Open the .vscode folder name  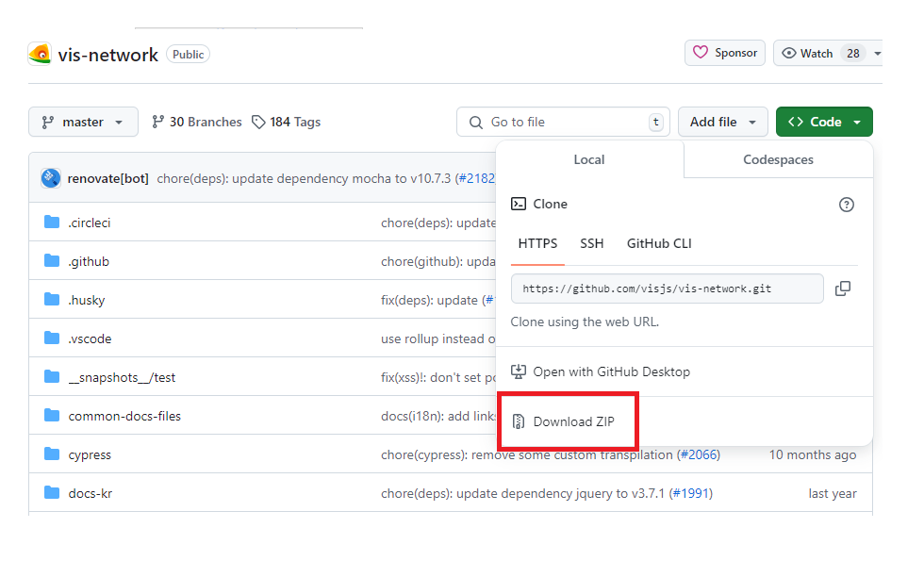click(x=91, y=338)
